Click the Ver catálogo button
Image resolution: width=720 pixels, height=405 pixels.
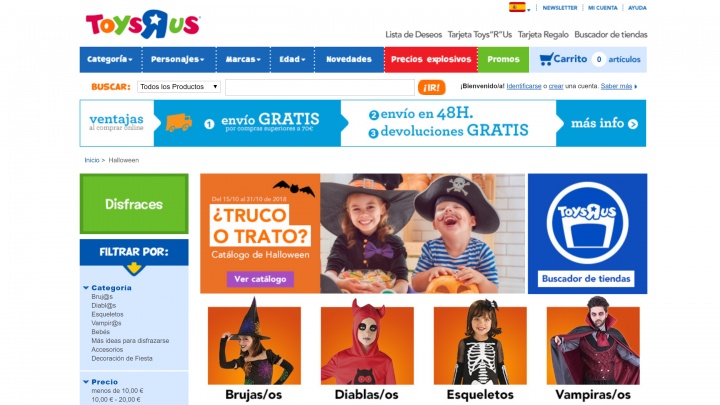point(260,279)
